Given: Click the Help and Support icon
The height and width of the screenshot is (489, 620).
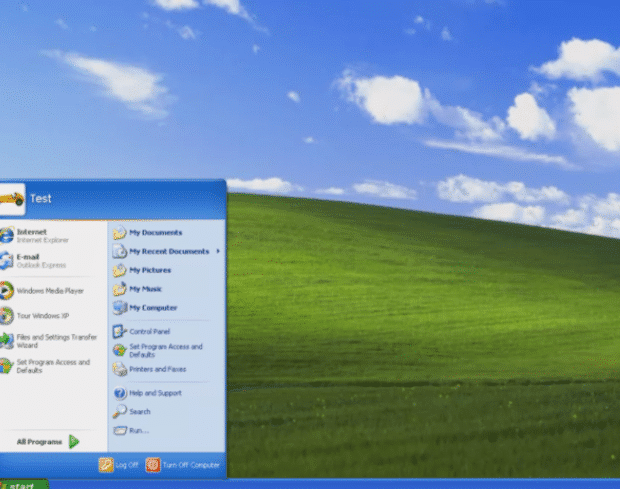Looking at the screenshot, I should [x=120, y=393].
